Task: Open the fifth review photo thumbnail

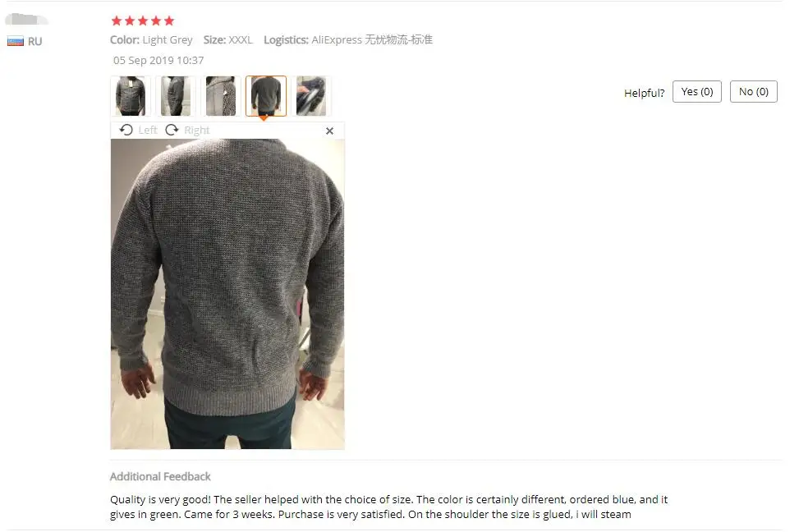Action: [x=311, y=96]
